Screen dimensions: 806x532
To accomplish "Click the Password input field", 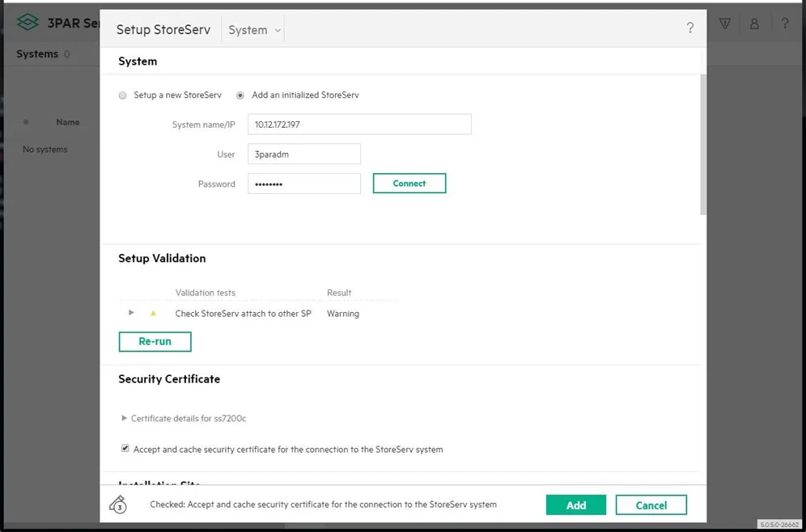I will click(303, 184).
